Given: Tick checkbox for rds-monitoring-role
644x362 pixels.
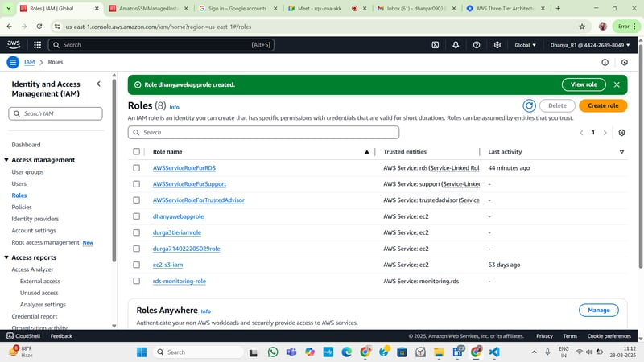Looking at the screenshot, I should click(x=136, y=281).
